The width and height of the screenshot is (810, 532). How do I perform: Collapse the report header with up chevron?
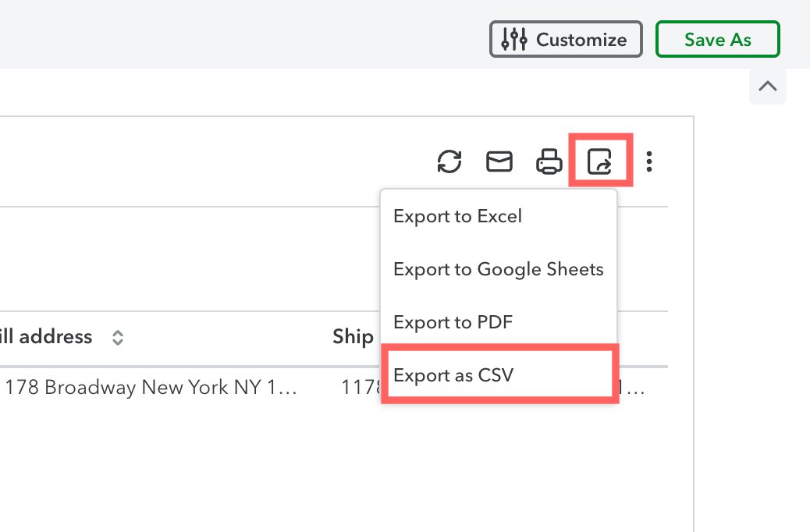click(x=767, y=87)
